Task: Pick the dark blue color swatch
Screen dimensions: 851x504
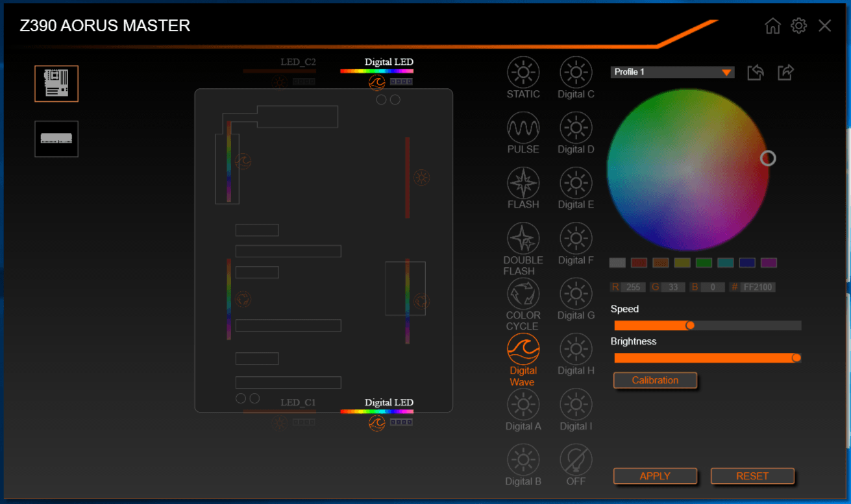Action: pos(747,263)
